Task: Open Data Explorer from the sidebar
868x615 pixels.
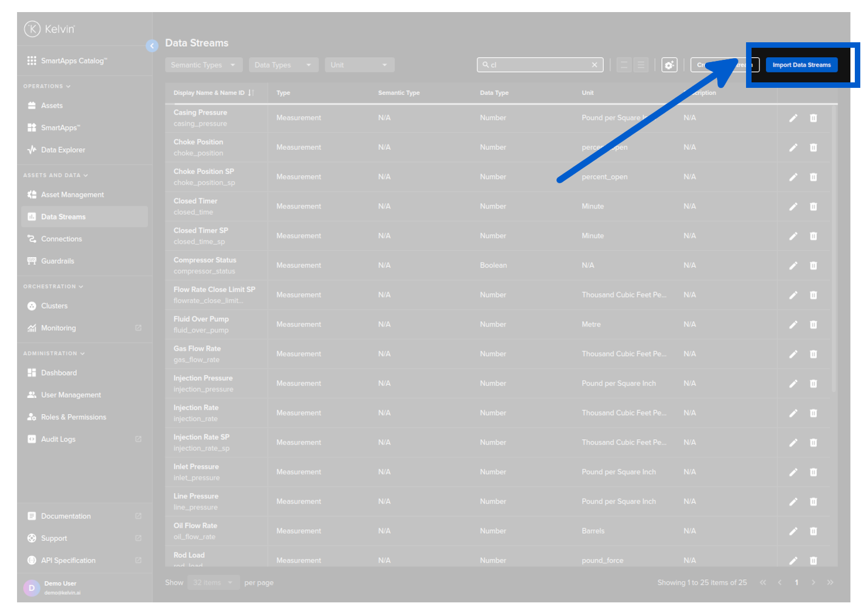Action: tap(63, 150)
